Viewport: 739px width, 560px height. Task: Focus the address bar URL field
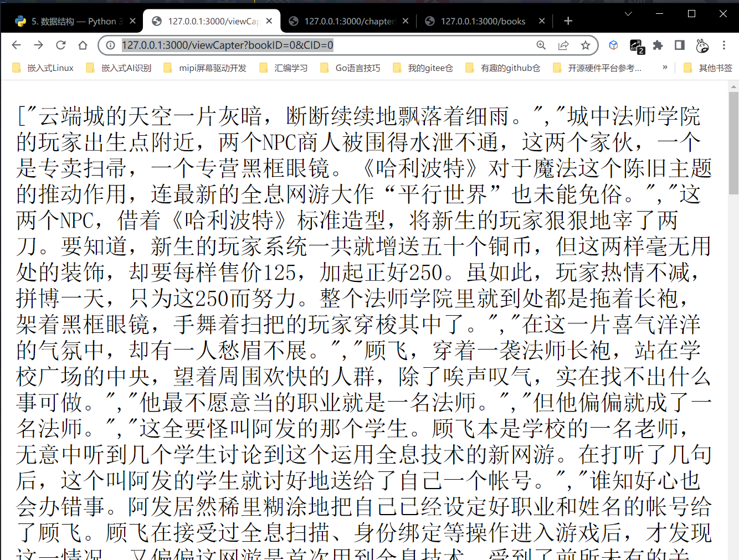[x=327, y=45]
